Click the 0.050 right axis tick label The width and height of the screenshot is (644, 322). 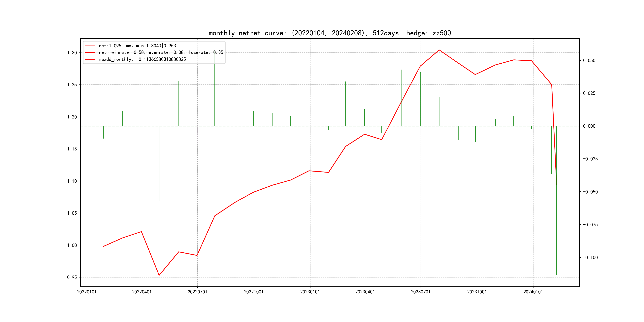pyautogui.click(x=589, y=60)
